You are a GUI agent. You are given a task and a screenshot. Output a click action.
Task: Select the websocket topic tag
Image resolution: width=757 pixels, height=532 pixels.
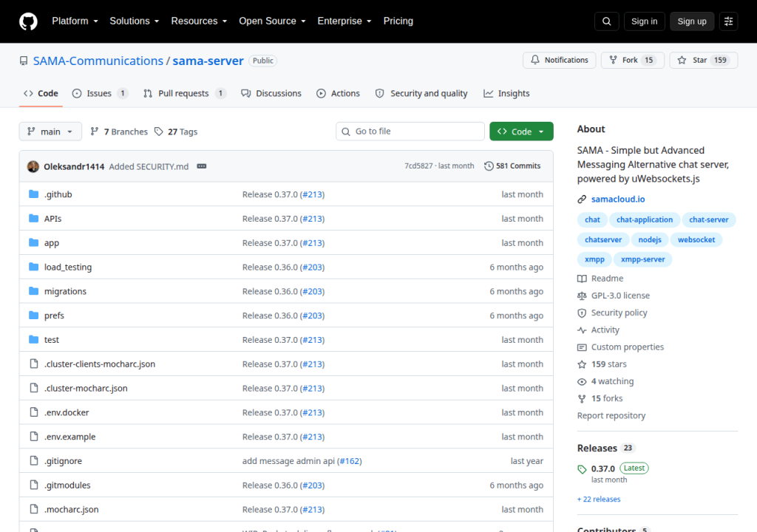(696, 239)
